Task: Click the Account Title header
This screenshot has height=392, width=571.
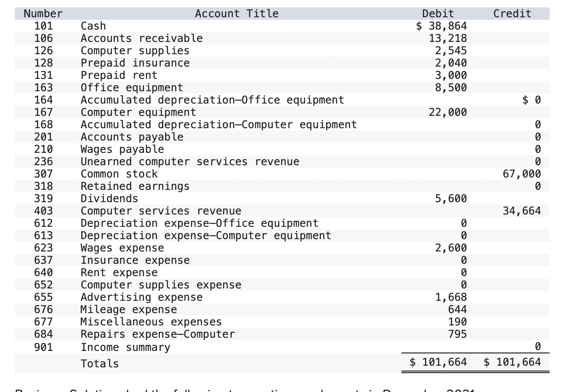Action: click(x=237, y=13)
